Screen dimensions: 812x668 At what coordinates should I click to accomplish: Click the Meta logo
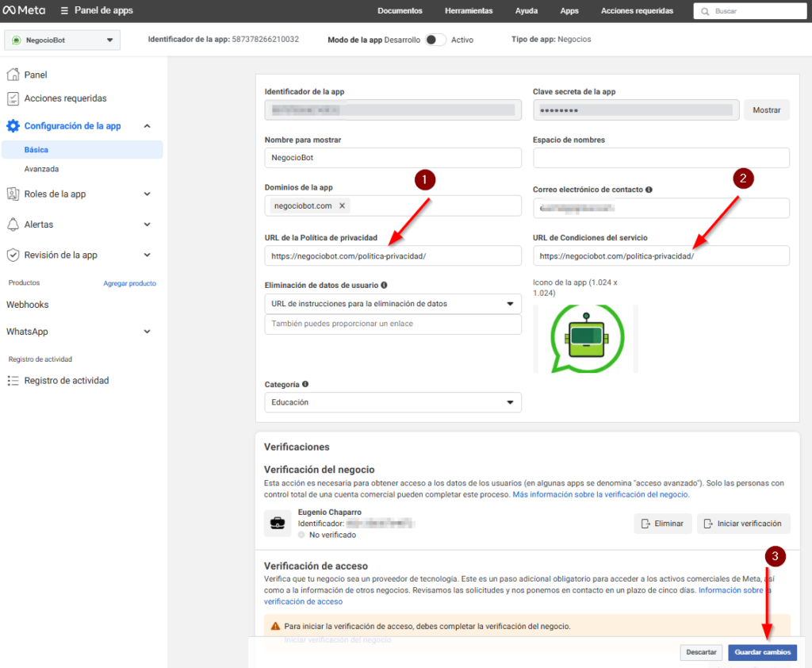tap(24, 10)
